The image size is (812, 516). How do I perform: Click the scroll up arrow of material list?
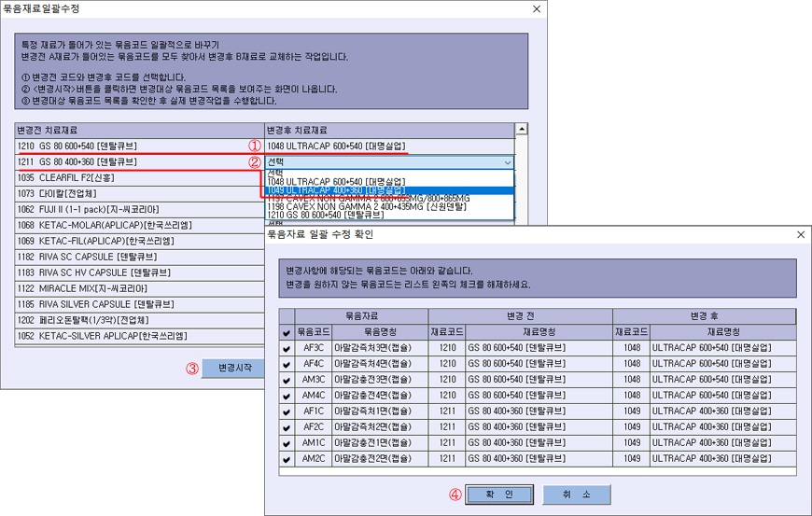522,130
